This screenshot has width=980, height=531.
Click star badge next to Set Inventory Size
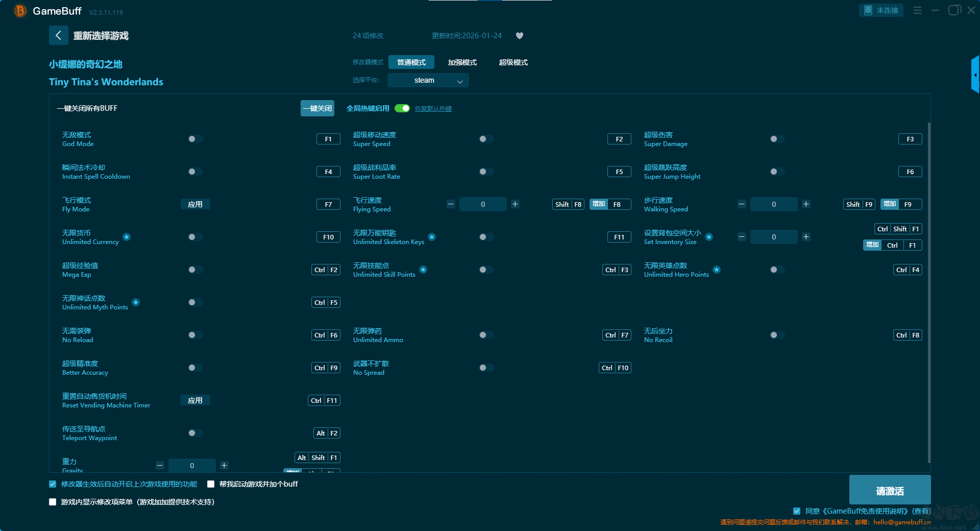pos(709,237)
